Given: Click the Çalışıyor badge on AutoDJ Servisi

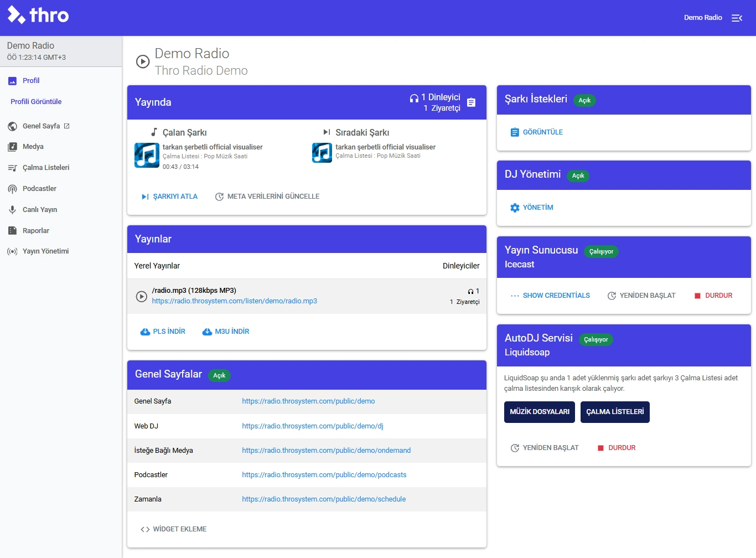Looking at the screenshot, I should pos(596,339).
